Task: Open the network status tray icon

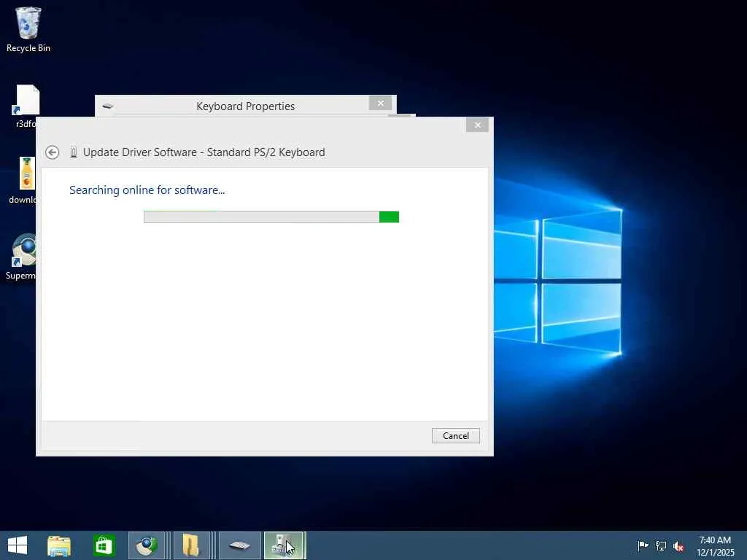Action: pos(661,545)
